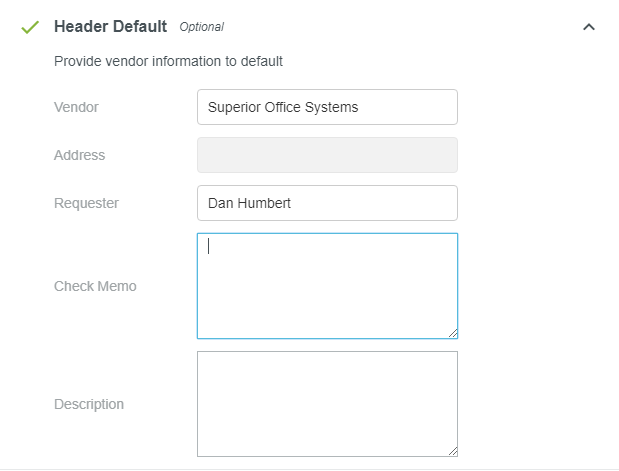Click the 'Provide vendor information to default' text
This screenshot has height=471, width=619.
point(168,61)
